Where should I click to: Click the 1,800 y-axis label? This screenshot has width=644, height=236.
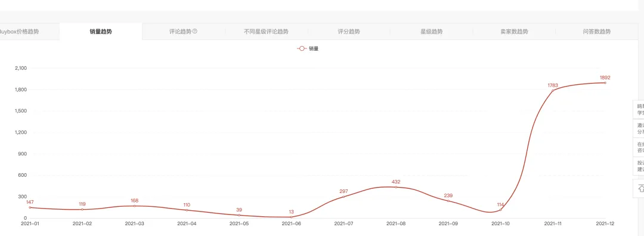click(20, 90)
